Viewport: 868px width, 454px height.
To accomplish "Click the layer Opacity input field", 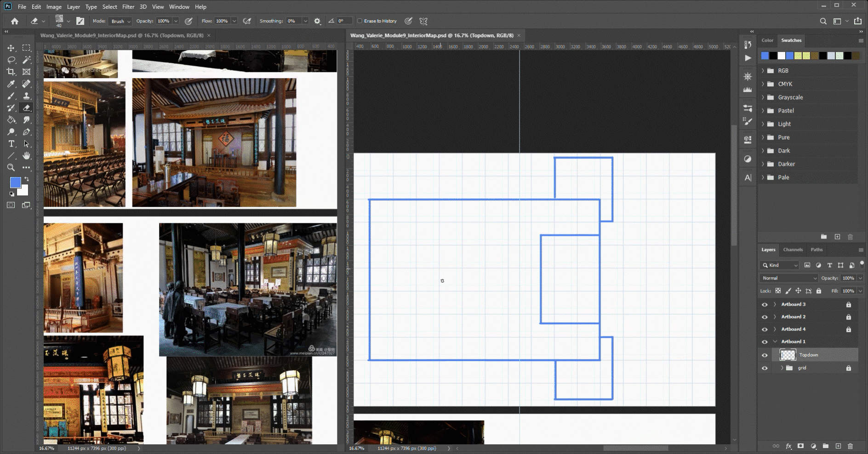I will pyautogui.click(x=848, y=278).
